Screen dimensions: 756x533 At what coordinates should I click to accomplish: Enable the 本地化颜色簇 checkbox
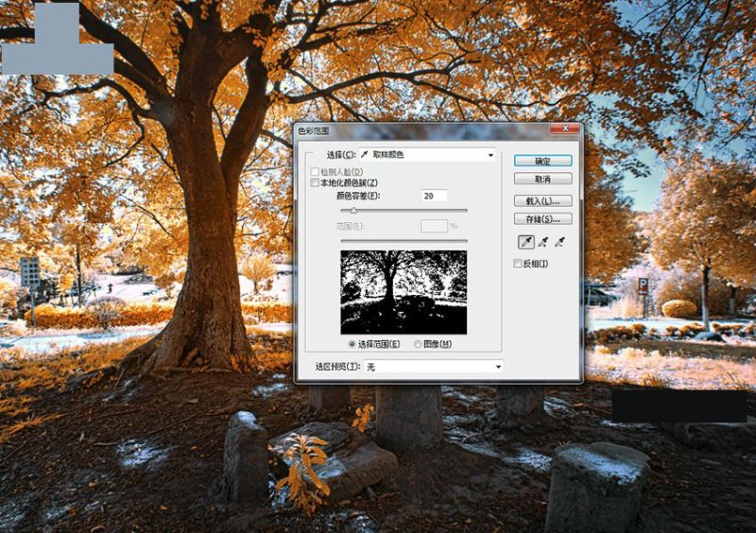(316, 182)
